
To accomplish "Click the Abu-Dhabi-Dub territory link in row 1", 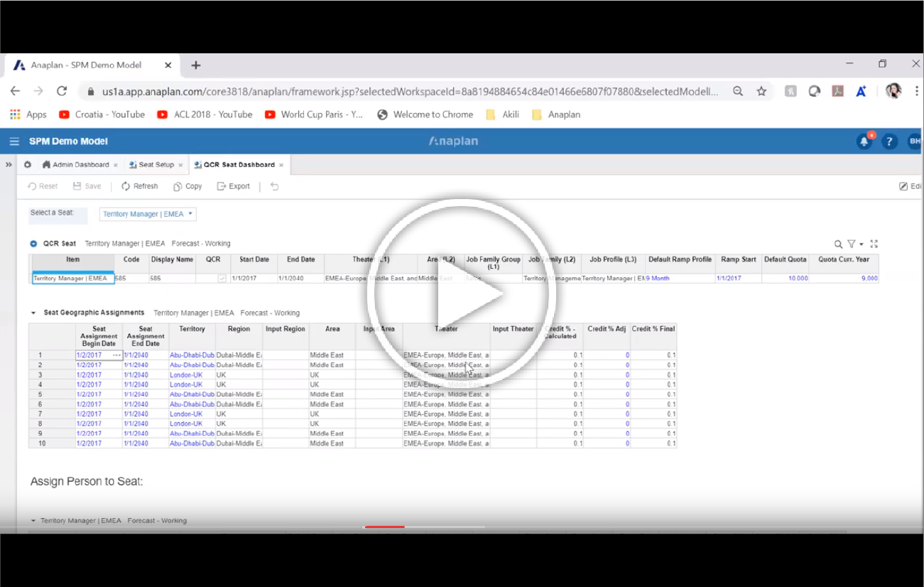I will pos(192,355).
